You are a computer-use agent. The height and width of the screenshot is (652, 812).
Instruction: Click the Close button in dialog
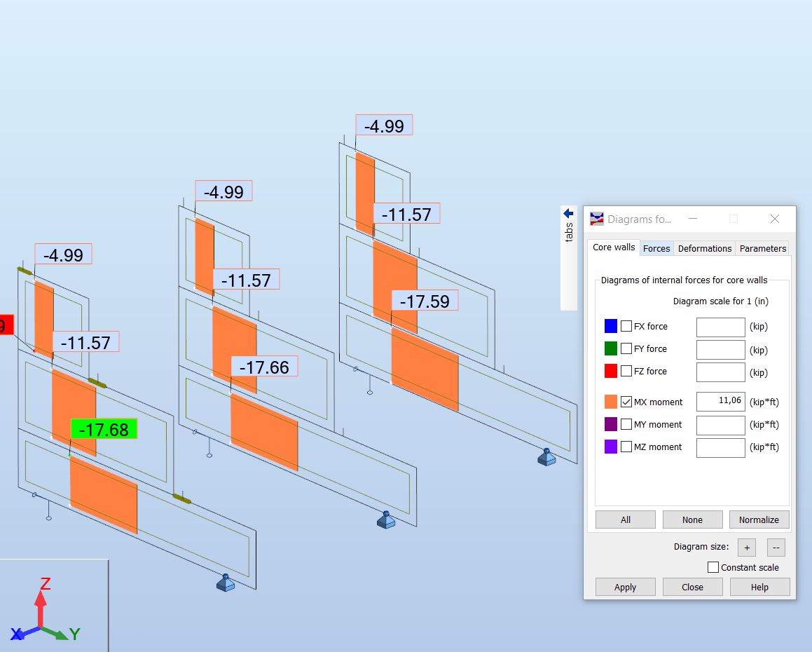tap(692, 587)
